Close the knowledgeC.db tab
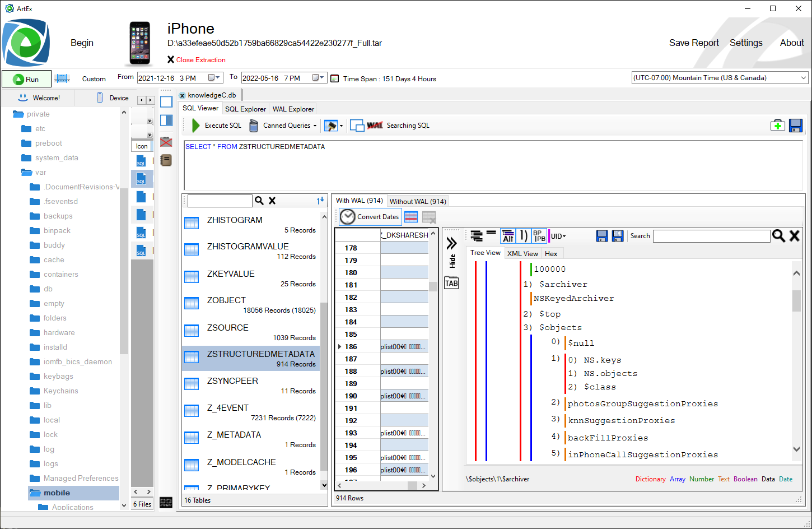This screenshot has height=529, width=812. [x=182, y=95]
